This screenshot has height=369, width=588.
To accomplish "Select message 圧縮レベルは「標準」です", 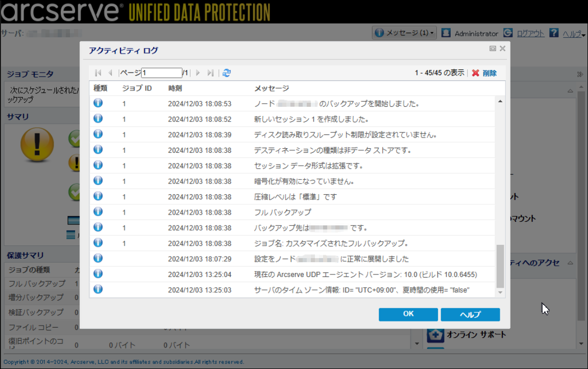I will pos(296,197).
